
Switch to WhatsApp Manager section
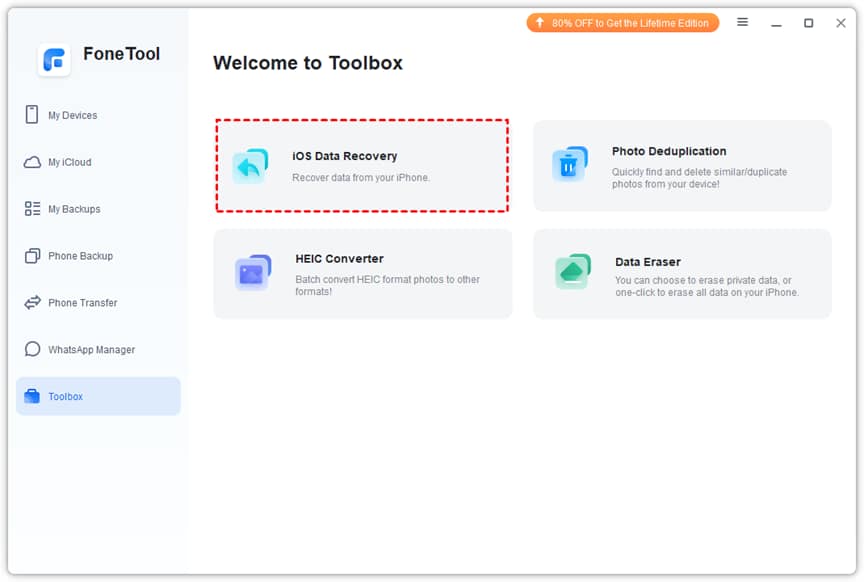(x=91, y=350)
